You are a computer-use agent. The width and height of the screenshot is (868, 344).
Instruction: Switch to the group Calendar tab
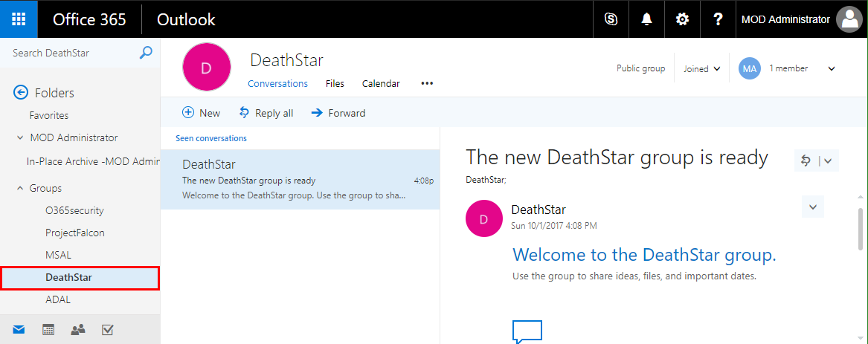[381, 84]
